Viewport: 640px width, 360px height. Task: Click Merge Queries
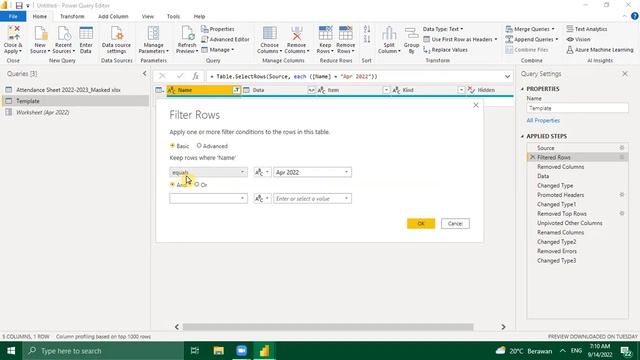(530, 29)
